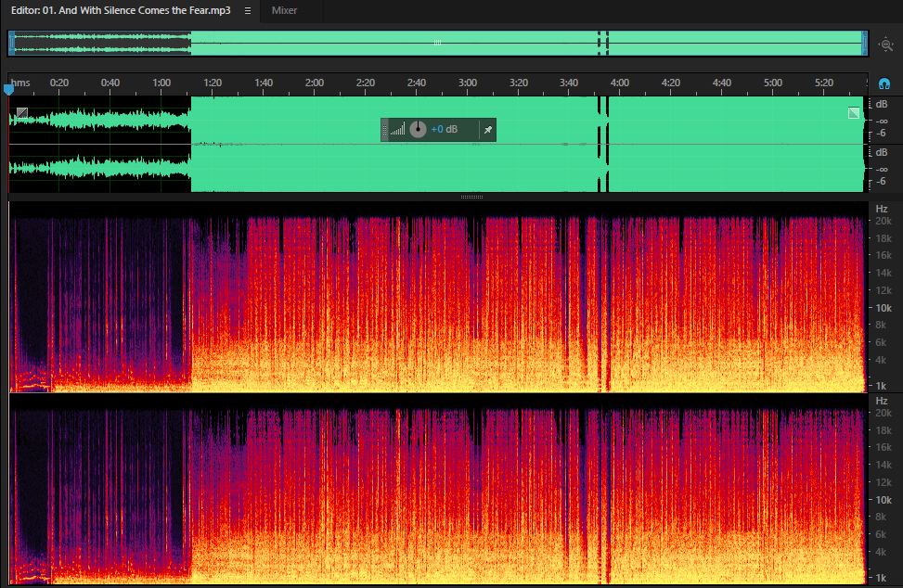This screenshot has width=903, height=588.
Task: Click the dB label of the upper waveform channel
Action: (x=881, y=104)
